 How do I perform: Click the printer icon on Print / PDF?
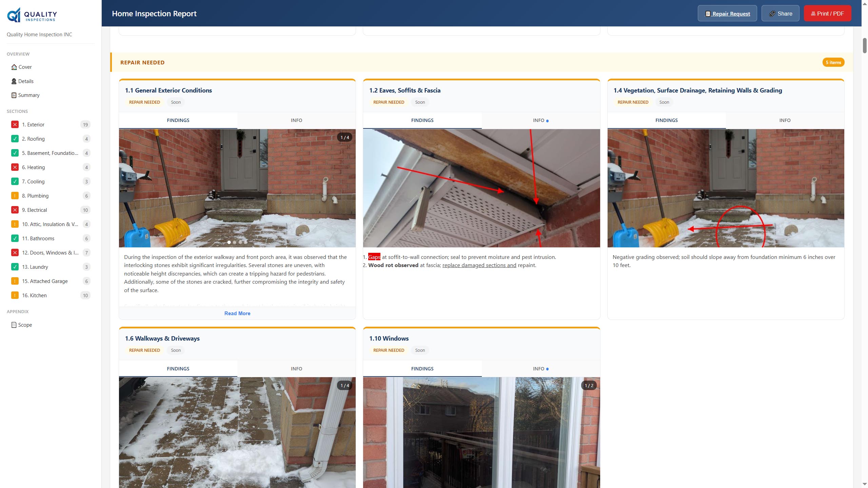[x=813, y=14]
